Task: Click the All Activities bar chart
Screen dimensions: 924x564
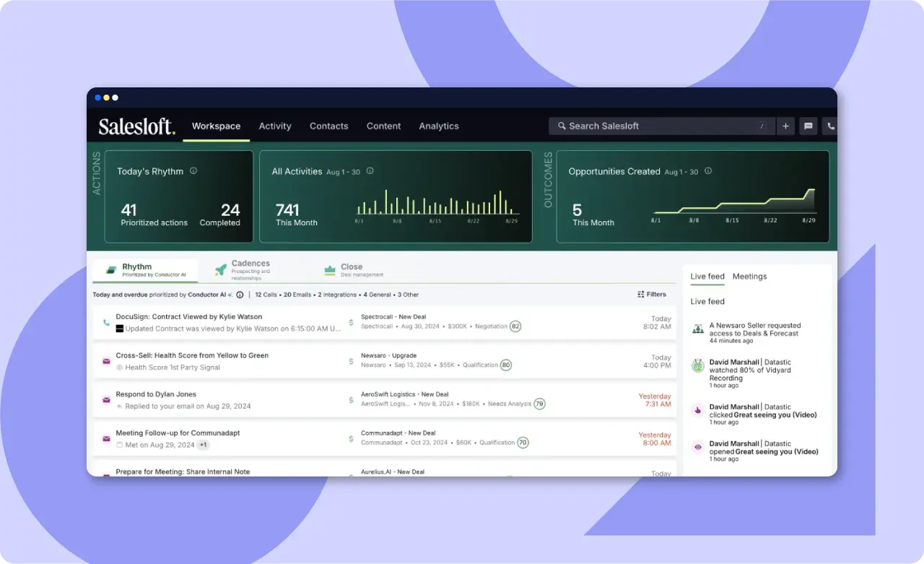Action: (437, 205)
